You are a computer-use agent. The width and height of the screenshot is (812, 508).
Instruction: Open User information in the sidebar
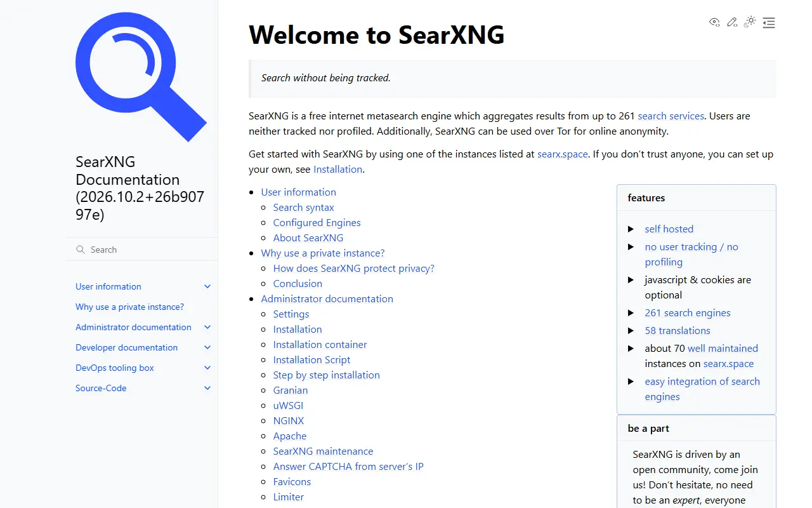click(x=108, y=286)
